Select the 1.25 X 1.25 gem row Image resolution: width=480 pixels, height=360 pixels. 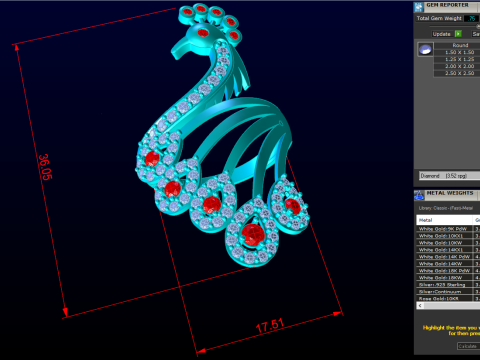(x=457, y=59)
